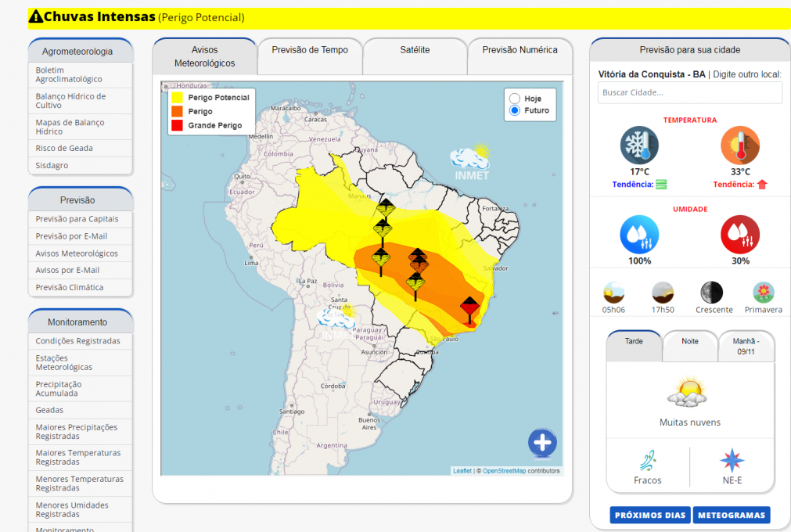Screen dimensions: 791x532
Task: Click the PRÓXIMOS DIAS button
Action: tap(650, 515)
